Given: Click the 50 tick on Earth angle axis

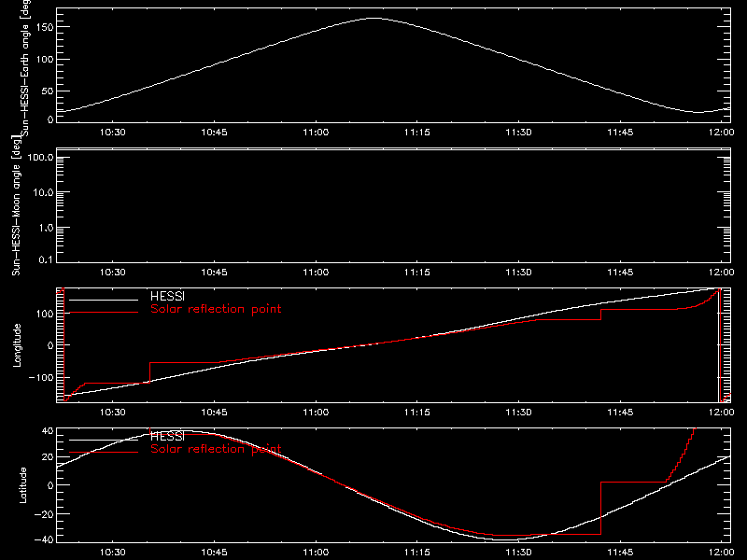Looking at the screenshot, I should point(48,91).
